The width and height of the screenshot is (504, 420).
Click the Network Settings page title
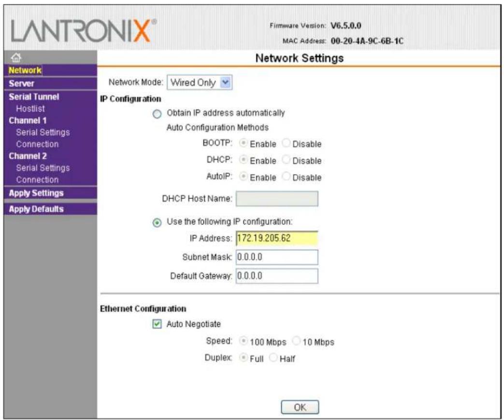[300, 58]
